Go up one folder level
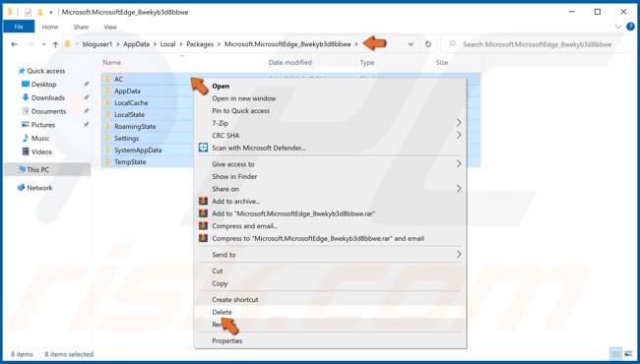 coord(55,44)
